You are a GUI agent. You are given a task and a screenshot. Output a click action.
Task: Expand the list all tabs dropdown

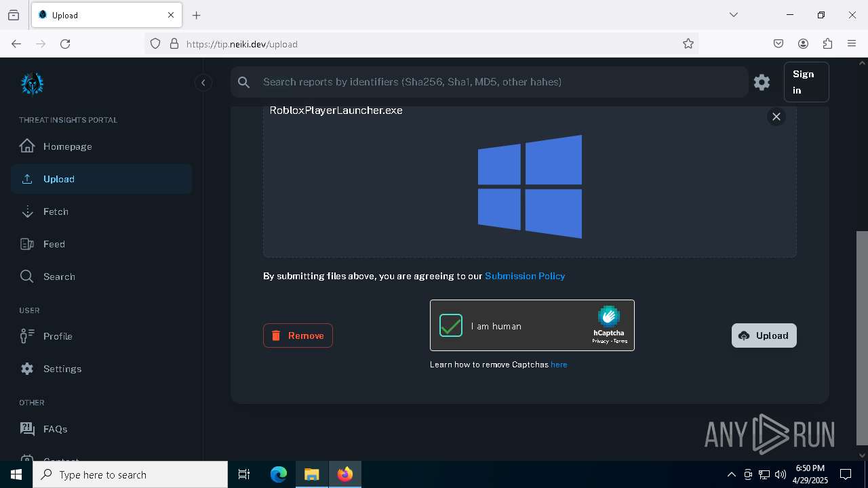pos(733,15)
